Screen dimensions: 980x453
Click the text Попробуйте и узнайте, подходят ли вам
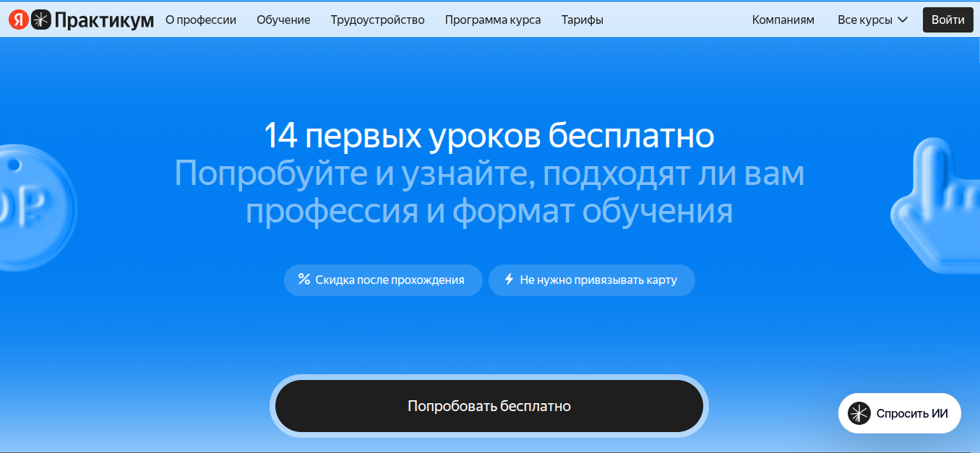point(489,174)
